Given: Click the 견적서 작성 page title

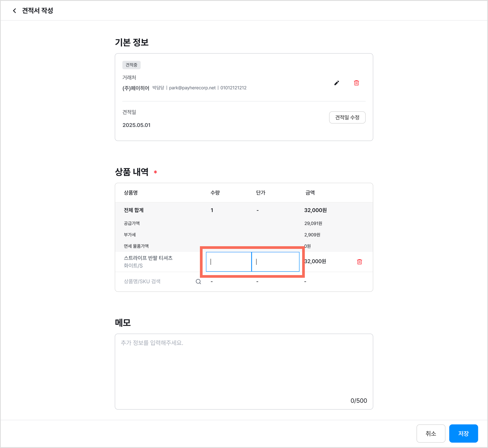Looking at the screenshot, I should [x=38, y=10].
